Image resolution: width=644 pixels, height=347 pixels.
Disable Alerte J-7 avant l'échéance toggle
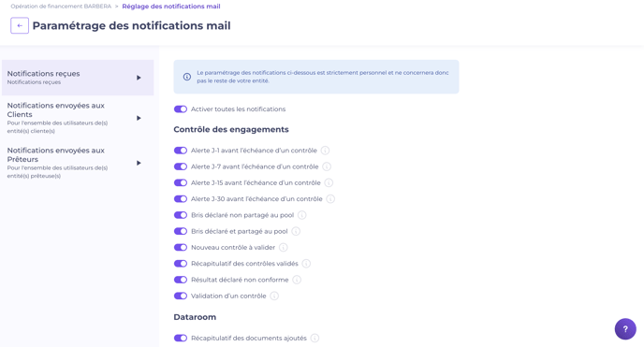click(181, 166)
